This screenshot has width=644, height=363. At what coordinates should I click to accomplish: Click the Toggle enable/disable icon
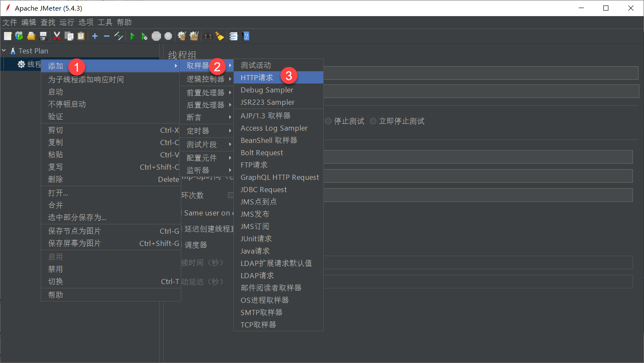pyautogui.click(x=119, y=36)
